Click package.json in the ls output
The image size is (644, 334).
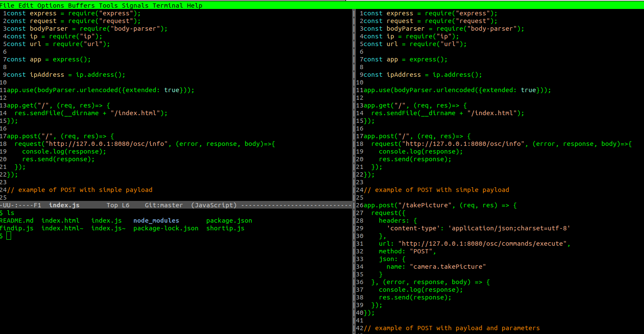(229, 221)
